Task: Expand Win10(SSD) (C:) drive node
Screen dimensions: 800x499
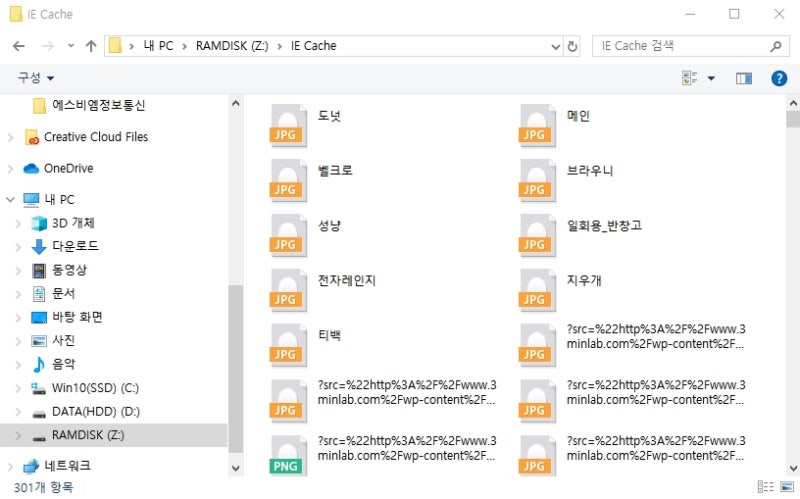Action: [18, 388]
